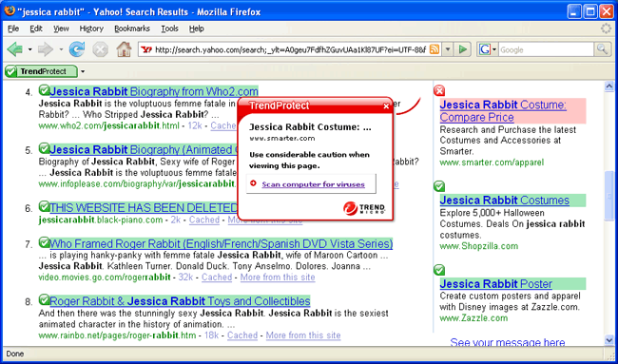Click the www.Shopzilla.com URL text
The width and height of the screenshot is (618, 364).
coord(479,246)
